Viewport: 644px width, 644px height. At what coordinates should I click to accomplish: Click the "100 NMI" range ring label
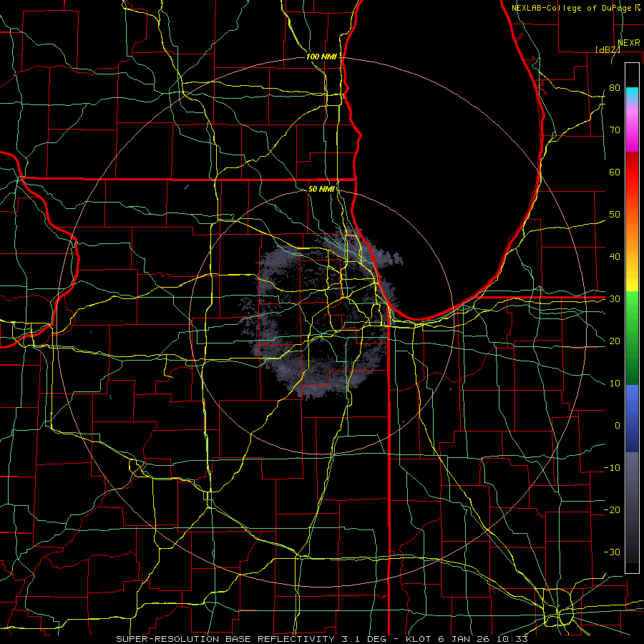321,57
